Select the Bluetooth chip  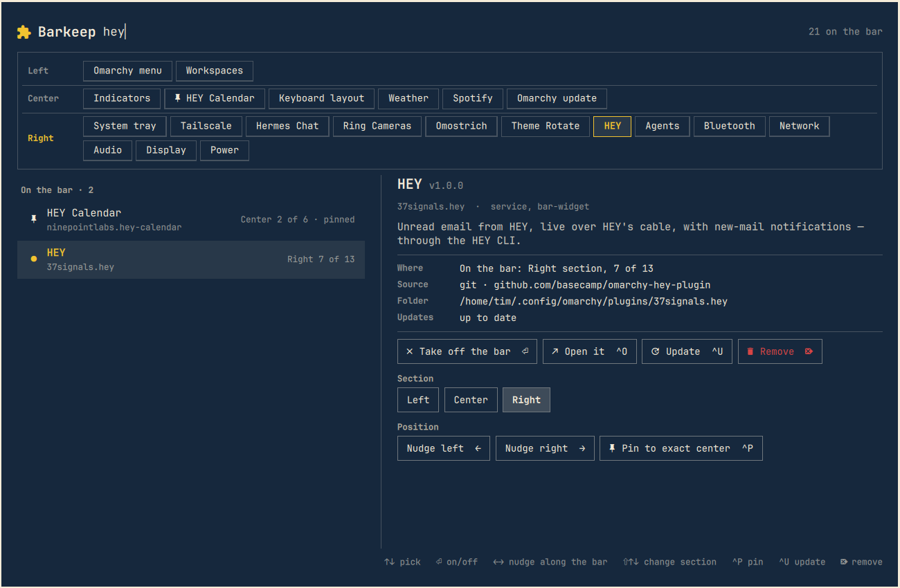click(x=730, y=126)
